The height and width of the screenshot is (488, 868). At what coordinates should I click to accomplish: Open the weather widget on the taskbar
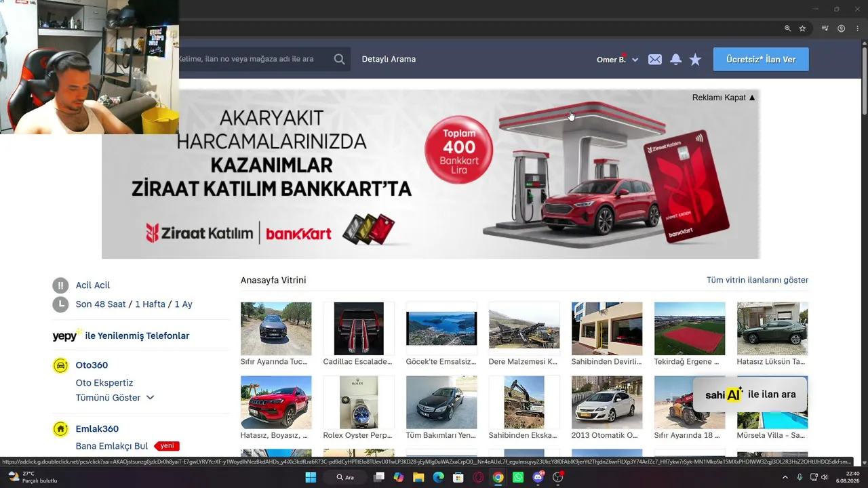tap(32, 477)
